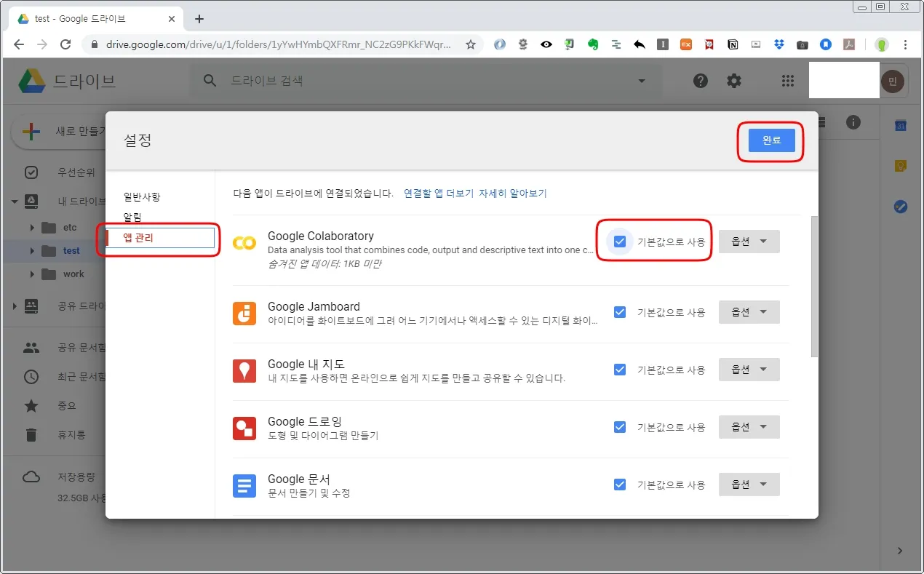Click the Google Drive logo
924x574 pixels.
pyautogui.click(x=31, y=81)
